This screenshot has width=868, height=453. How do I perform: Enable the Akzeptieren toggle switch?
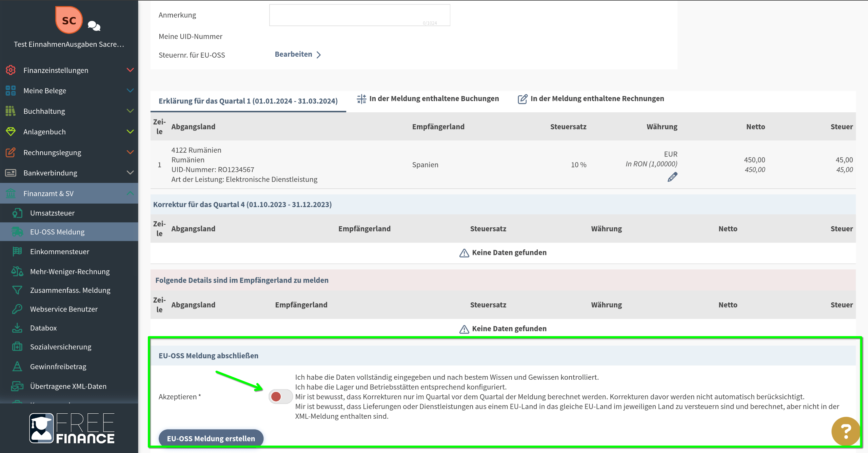pyautogui.click(x=280, y=396)
